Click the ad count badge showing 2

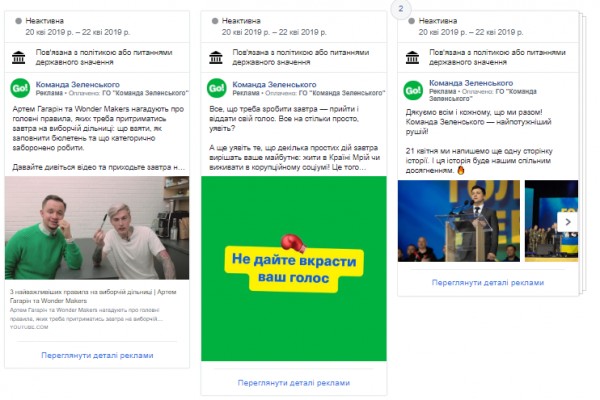click(401, 8)
